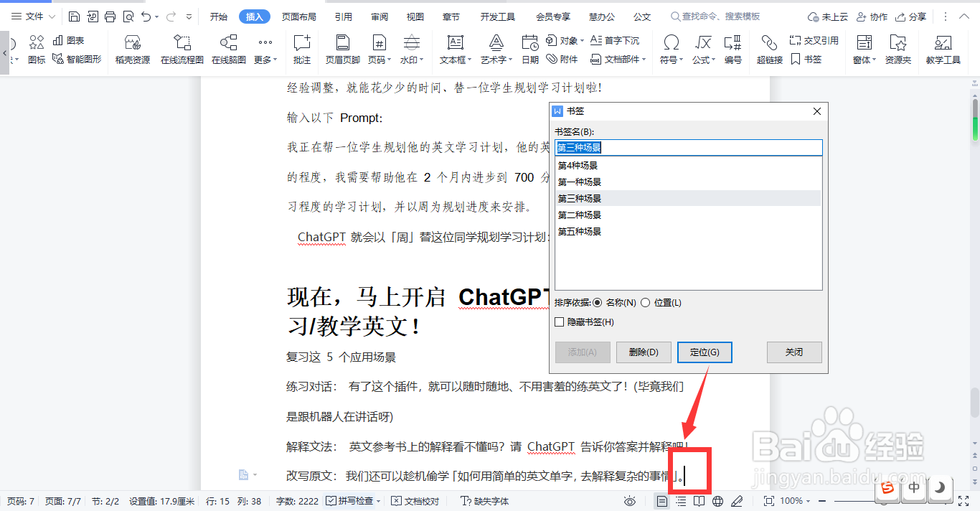Image resolution: width=980 pixels, height=511 pixels.
Task: Open 页码 page number dropdown
Action: (380, 50)
